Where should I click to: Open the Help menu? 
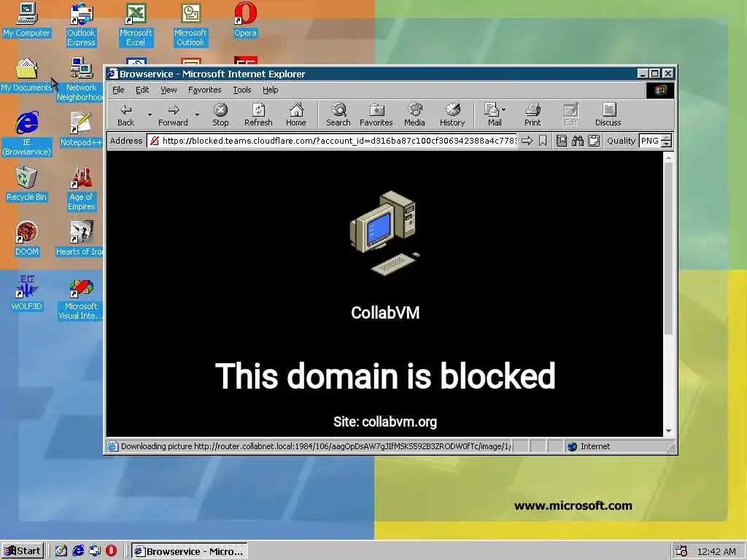tap(270, 90)
